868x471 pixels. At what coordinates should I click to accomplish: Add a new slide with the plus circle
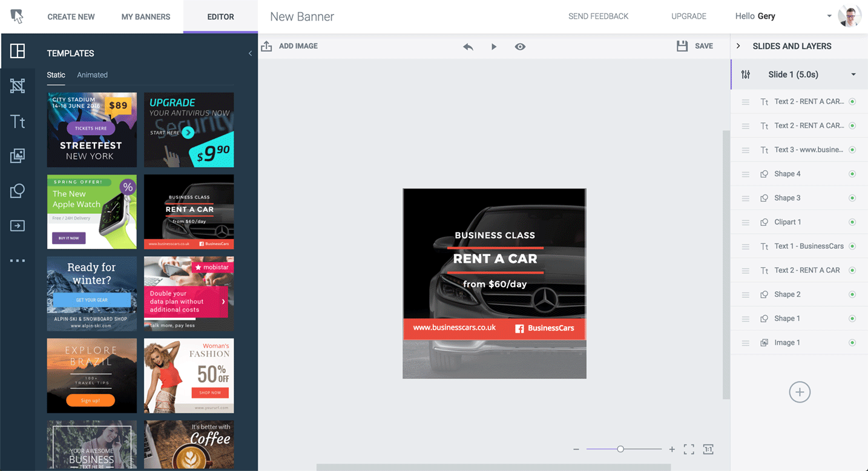[800, 392]
